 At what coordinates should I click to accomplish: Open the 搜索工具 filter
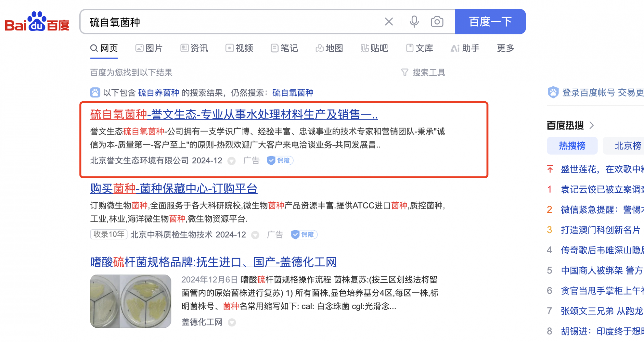pos(423,72)
